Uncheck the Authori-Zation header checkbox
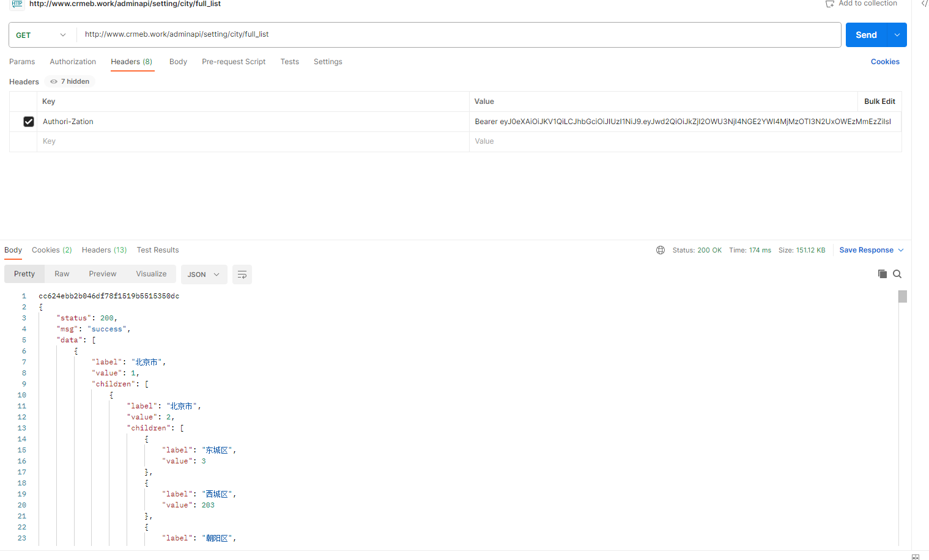Screen dimensions: 929x560 tap(29, 122)
